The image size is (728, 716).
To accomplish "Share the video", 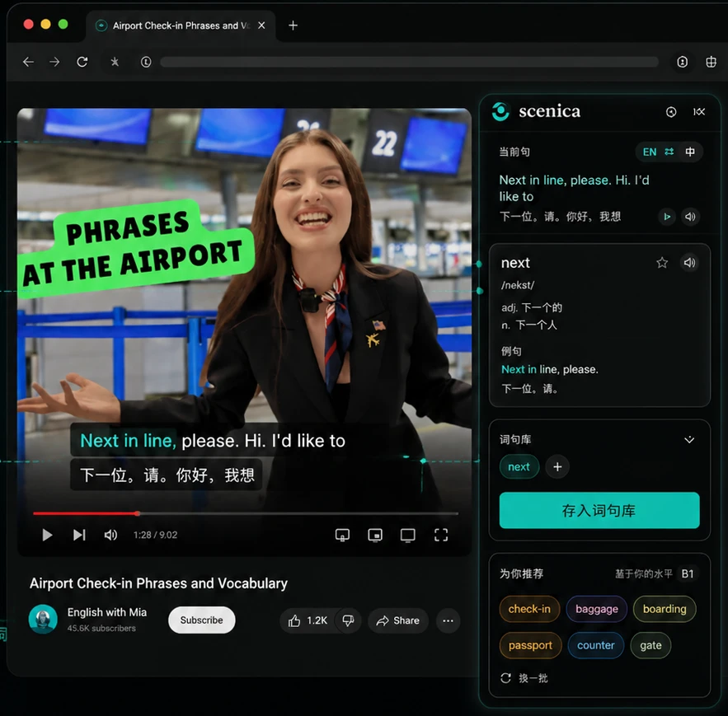I will (x=398, y=620).
